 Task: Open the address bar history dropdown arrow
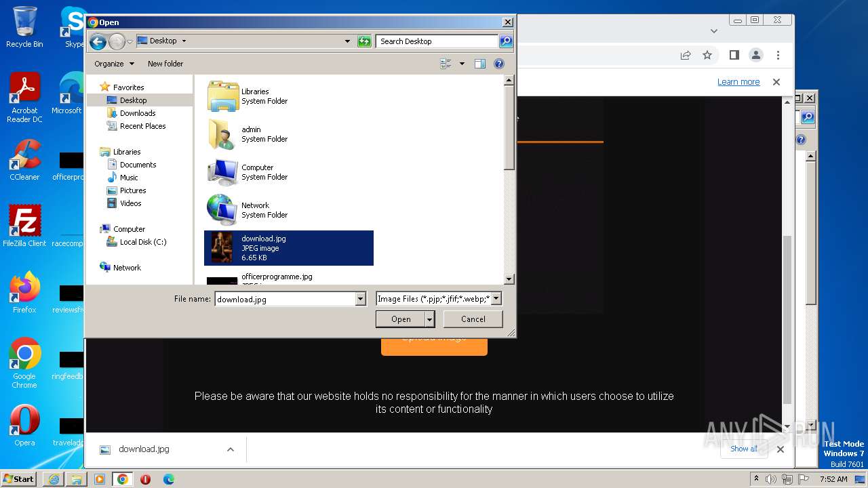(347, 41)
